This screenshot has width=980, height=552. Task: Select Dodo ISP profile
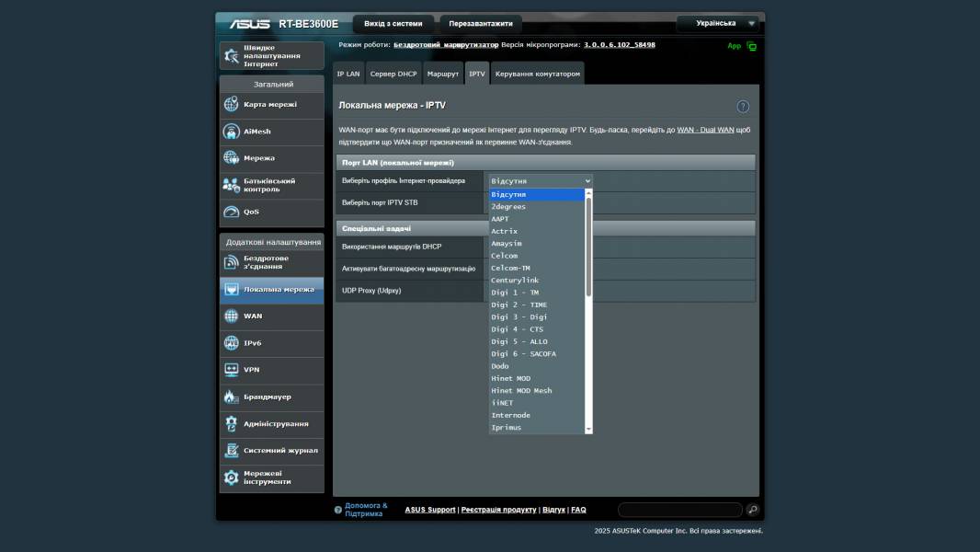tap(537, 366)
